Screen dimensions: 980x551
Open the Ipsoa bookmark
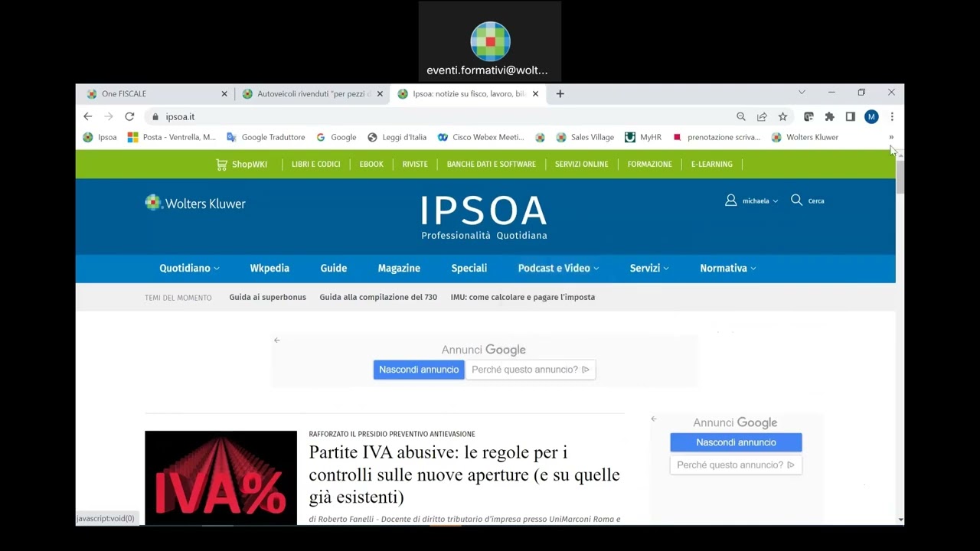click(100, 137)
